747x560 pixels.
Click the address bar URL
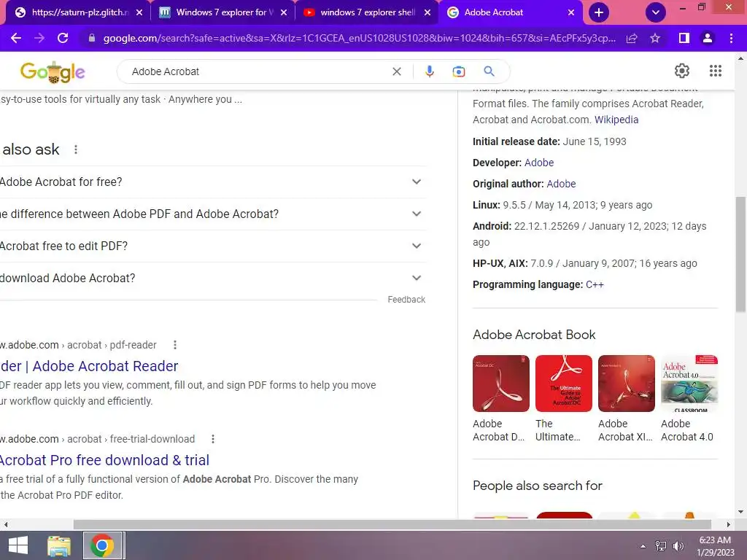pyautogui.click(x=359, y=38)
